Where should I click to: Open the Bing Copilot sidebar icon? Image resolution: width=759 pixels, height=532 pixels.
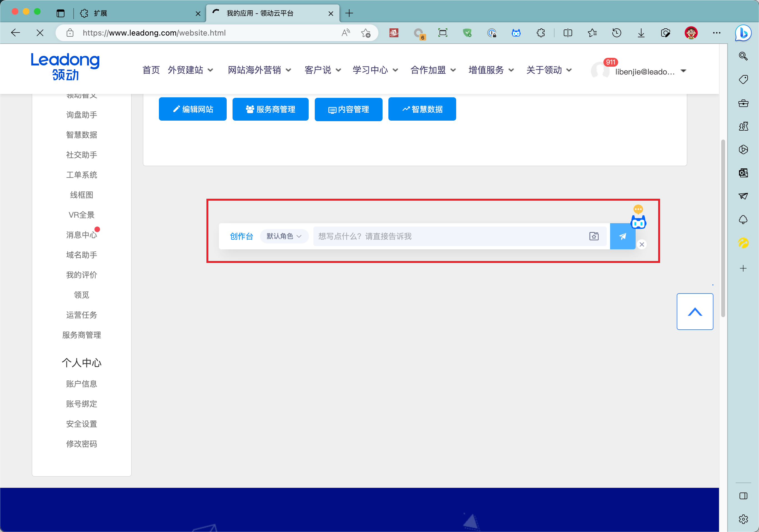point(743,33)
